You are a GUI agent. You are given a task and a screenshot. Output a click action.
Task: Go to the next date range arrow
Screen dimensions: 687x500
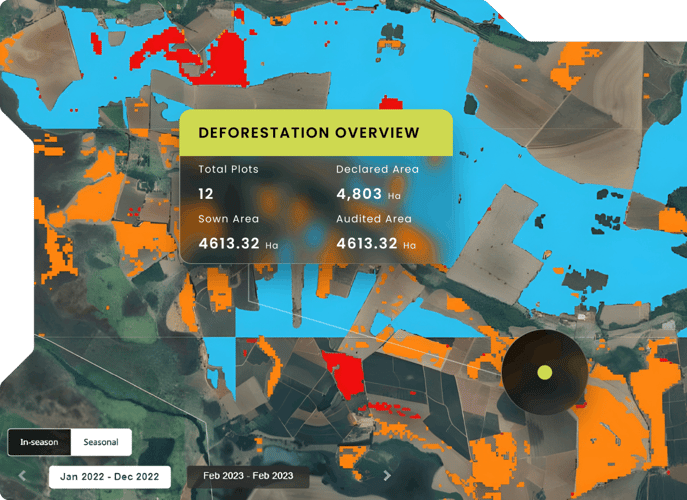(x=387, y=475)
